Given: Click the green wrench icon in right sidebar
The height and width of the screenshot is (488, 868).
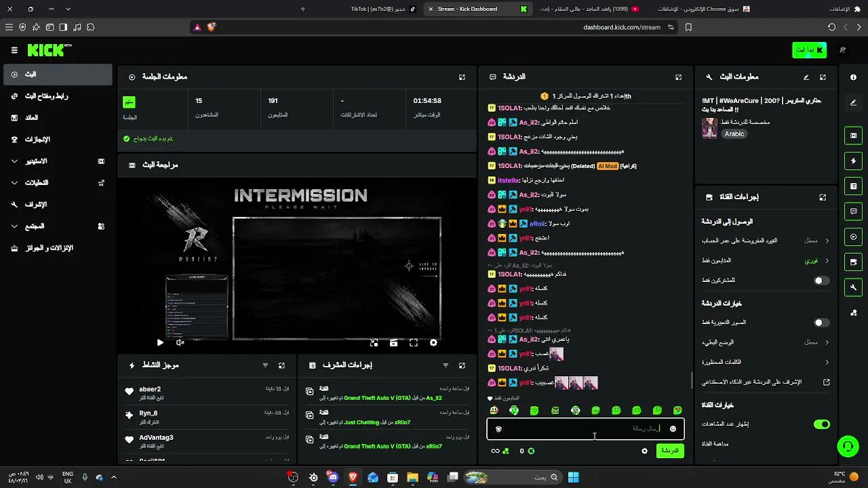Looking at the screenshot, I should pyautogui.click(x=854, y=287).
